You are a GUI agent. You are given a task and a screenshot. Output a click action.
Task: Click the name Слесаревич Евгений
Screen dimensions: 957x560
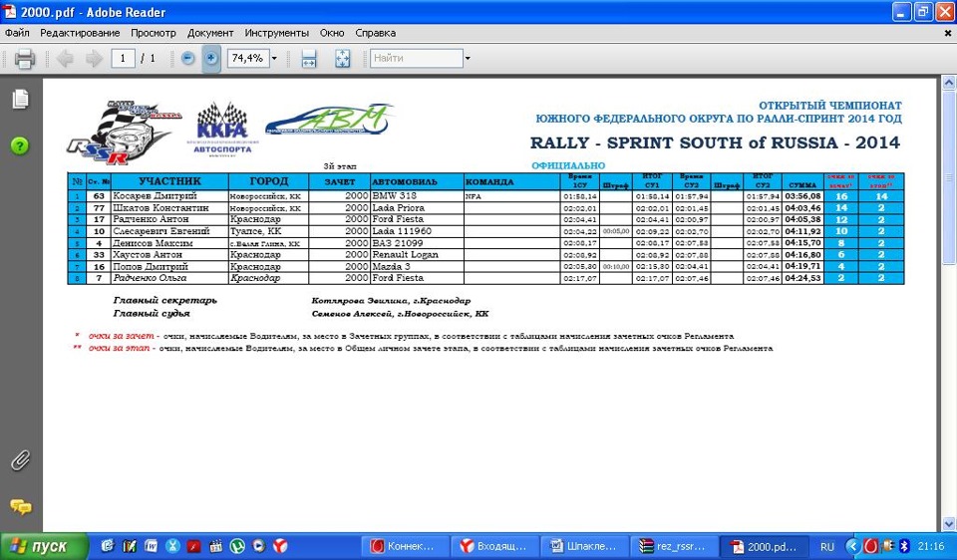click(x=161, y=231)
